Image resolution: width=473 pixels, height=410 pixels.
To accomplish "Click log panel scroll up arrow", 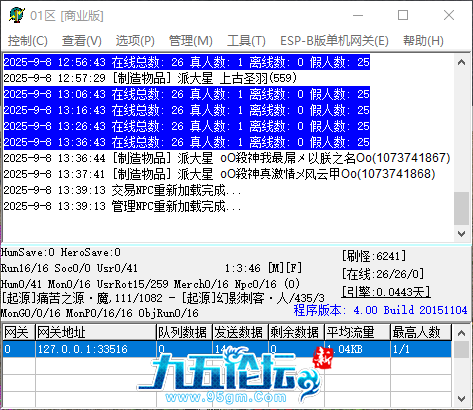I will click(x=462, y=62).
